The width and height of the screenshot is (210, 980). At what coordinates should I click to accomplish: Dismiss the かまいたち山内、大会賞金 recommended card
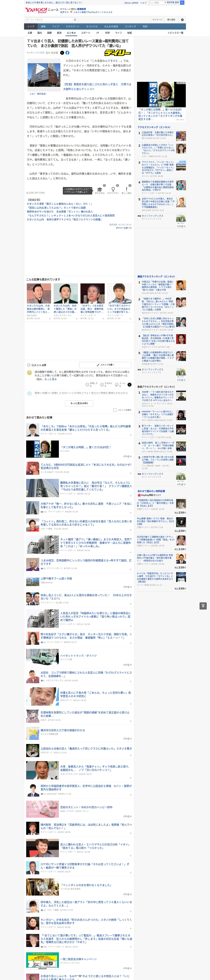tap(50, 319)
